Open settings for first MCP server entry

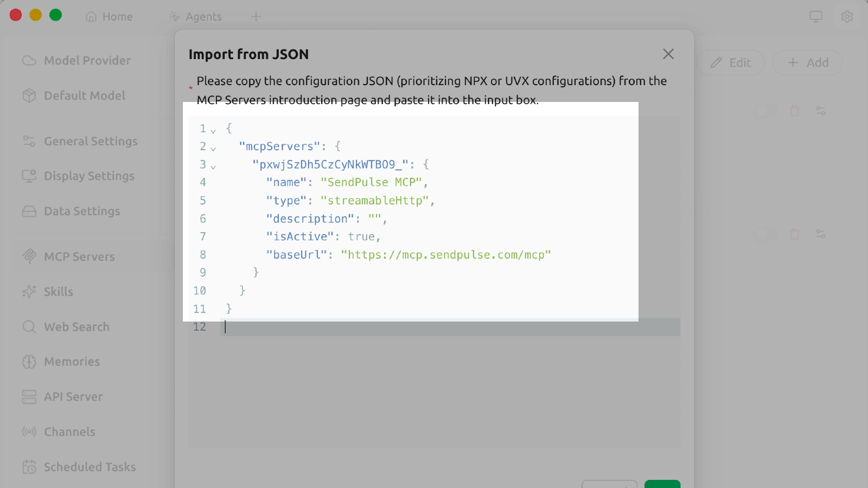pos(821,111)
